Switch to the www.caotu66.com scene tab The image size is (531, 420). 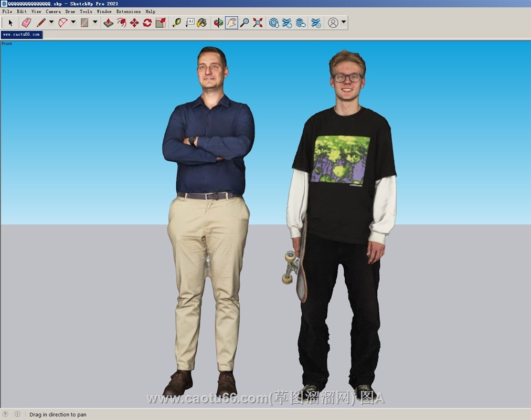(x=22, y=35)
